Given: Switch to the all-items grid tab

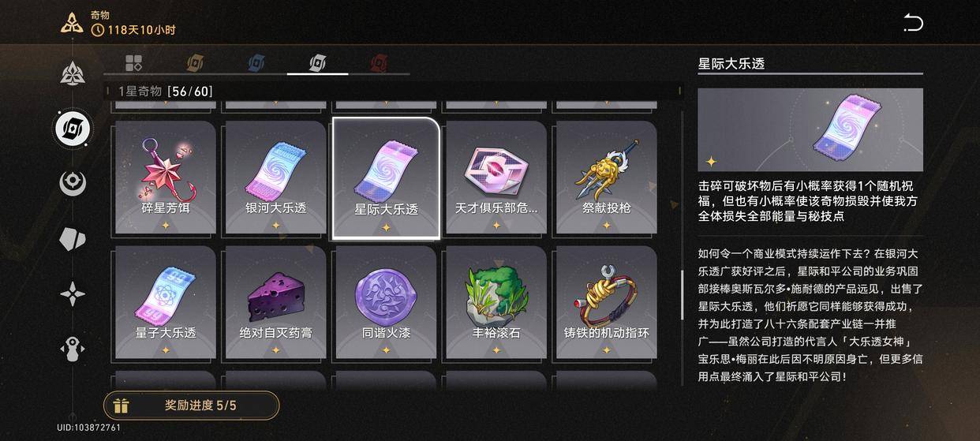Looking at the screenshot, I should click(133, 63).
